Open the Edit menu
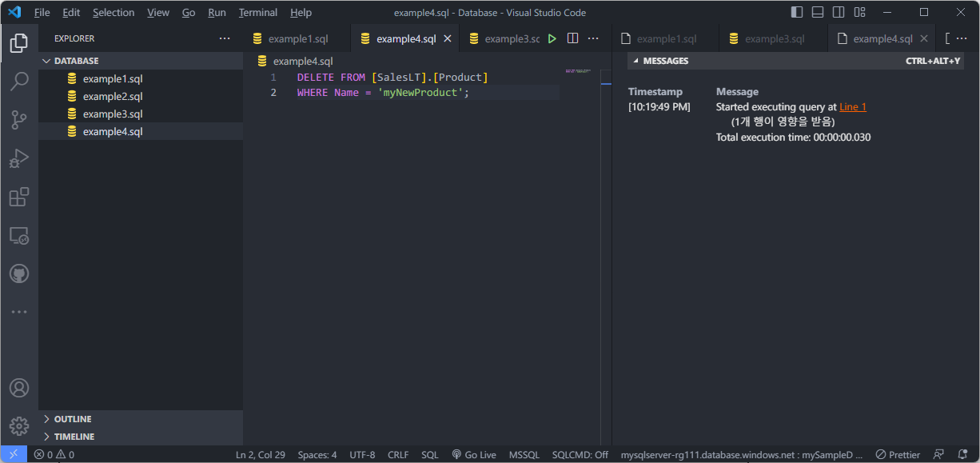This screenshot has height=463, width=980. pyautogui.click(x=71, y=13)
